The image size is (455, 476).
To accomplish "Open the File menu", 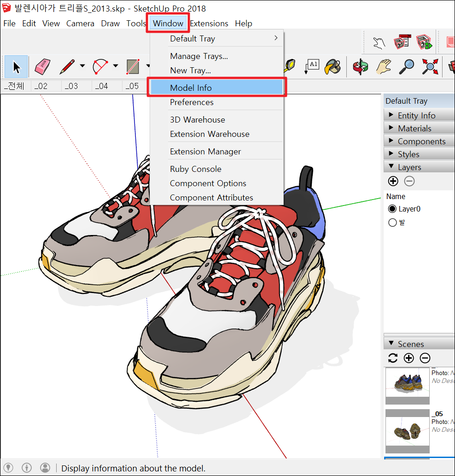I will 9,24.
